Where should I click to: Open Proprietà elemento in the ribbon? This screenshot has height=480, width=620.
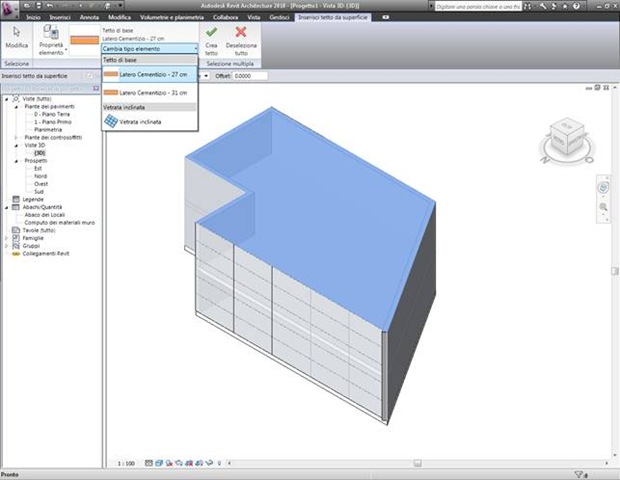(51, 40)
